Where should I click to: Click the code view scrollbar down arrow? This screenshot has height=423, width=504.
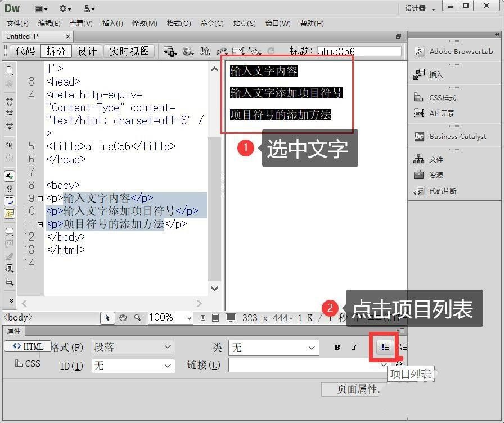coord(214,288)
